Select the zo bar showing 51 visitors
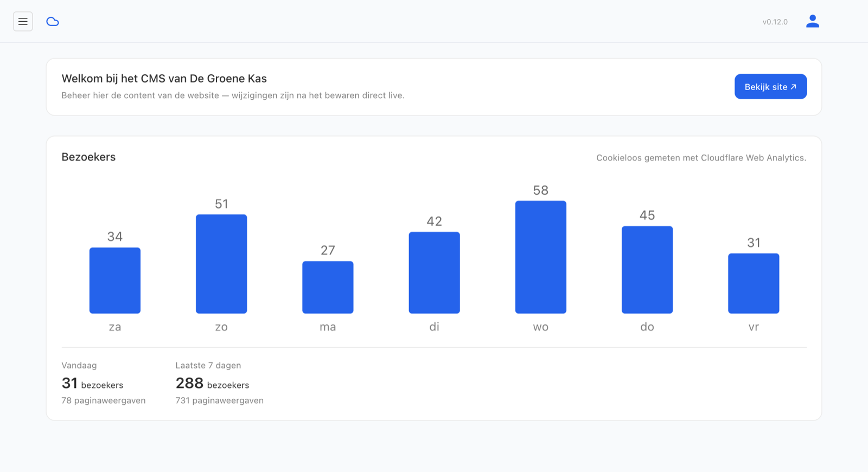This screenshot has height=472, width=868. (x=221, y=264)
